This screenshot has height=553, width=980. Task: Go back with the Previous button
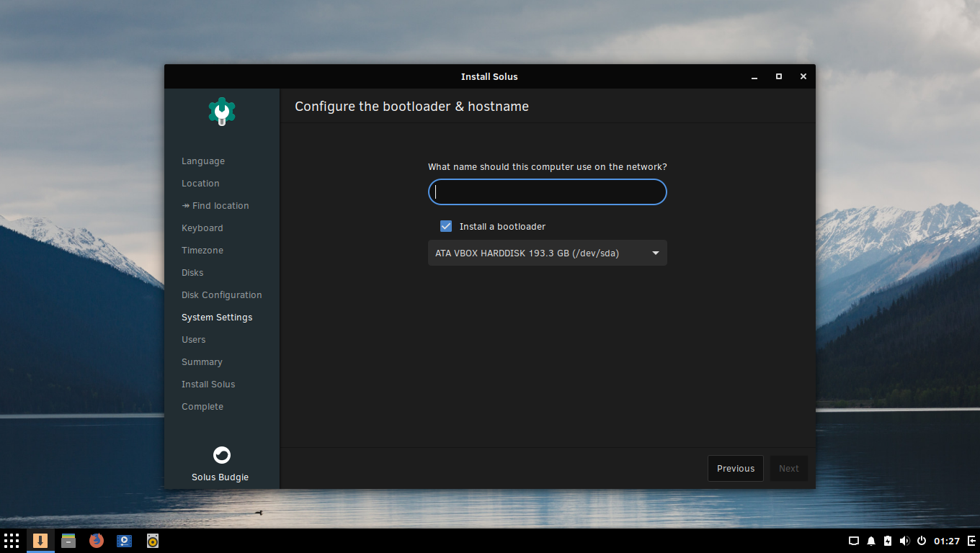point(736,468)
